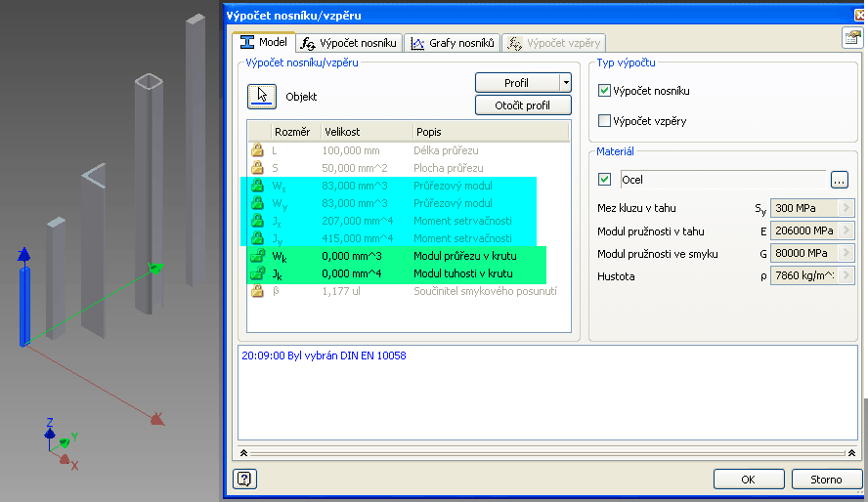Toggle the Ocel material checkbox

coord(604,180)
